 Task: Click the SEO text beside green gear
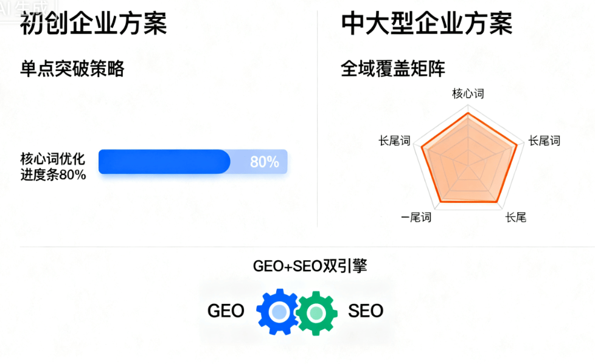point(366,311)
